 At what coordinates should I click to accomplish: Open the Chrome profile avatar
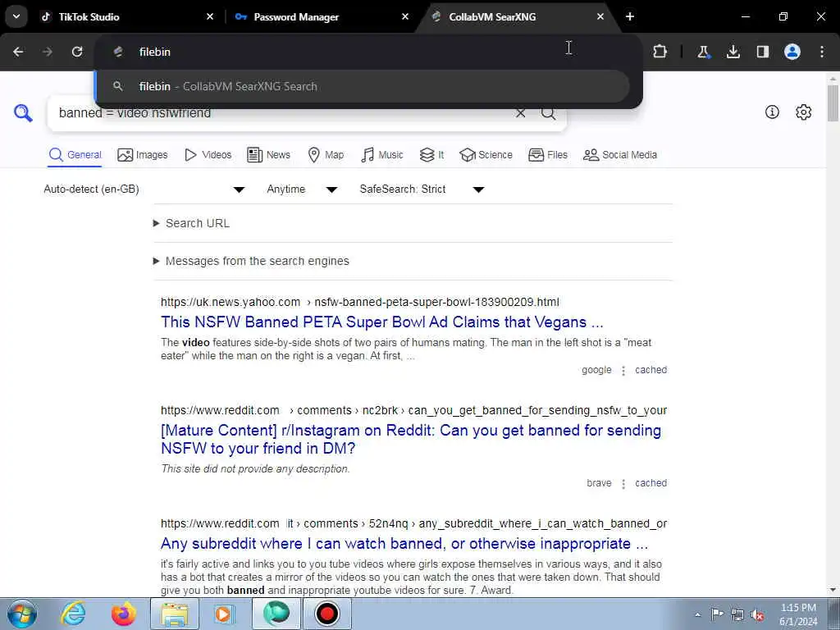point(792,52)
